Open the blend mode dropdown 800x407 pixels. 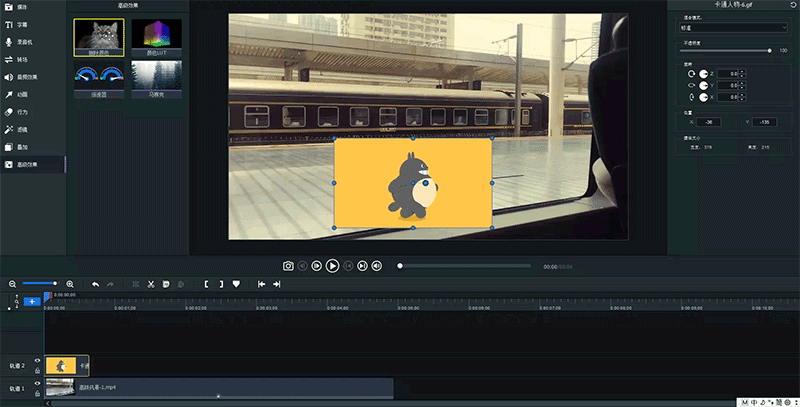[734, 28]
